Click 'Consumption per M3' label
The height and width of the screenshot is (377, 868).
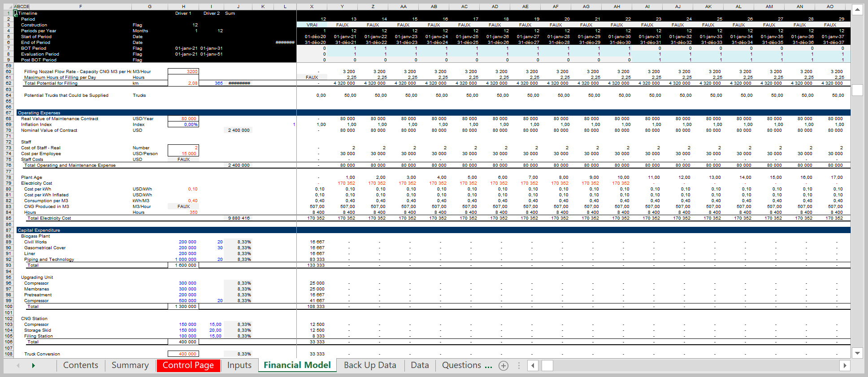pyautogui.click(x=46, y=201)
